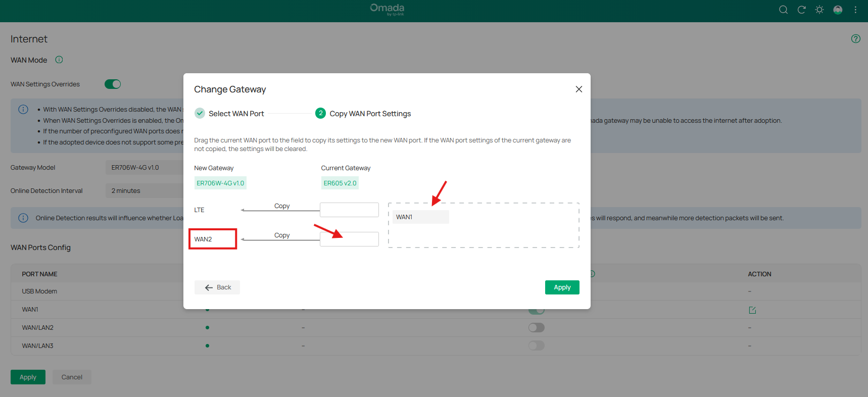Open the Internet page help icon
This screenshot has width=868, height=397.
coord(855,38)
